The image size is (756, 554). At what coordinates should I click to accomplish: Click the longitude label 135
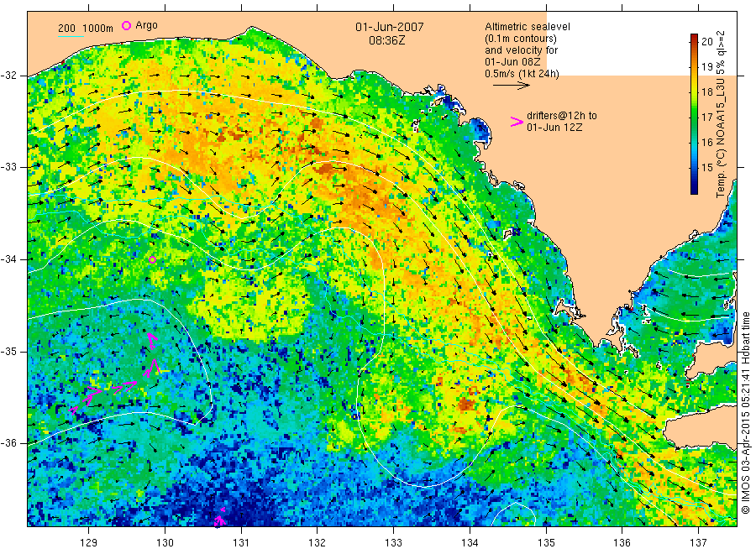(x=546, y=543)
